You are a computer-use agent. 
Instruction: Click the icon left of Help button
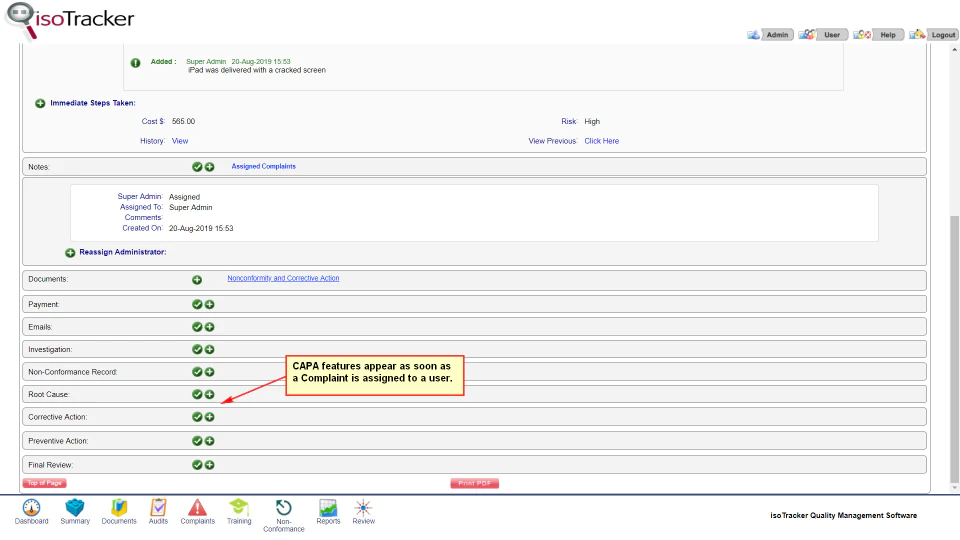(x=862, y=34)
